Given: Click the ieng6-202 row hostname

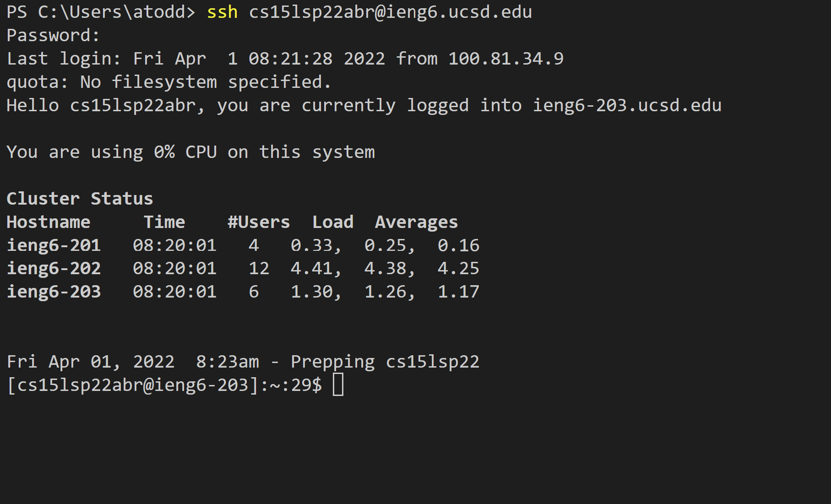Looking at the screenshot, I should click(54, 269).
